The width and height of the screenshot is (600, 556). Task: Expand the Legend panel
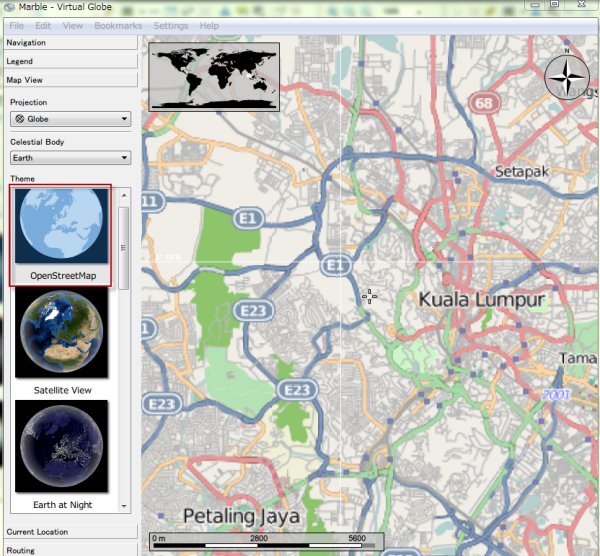[69, 61]
